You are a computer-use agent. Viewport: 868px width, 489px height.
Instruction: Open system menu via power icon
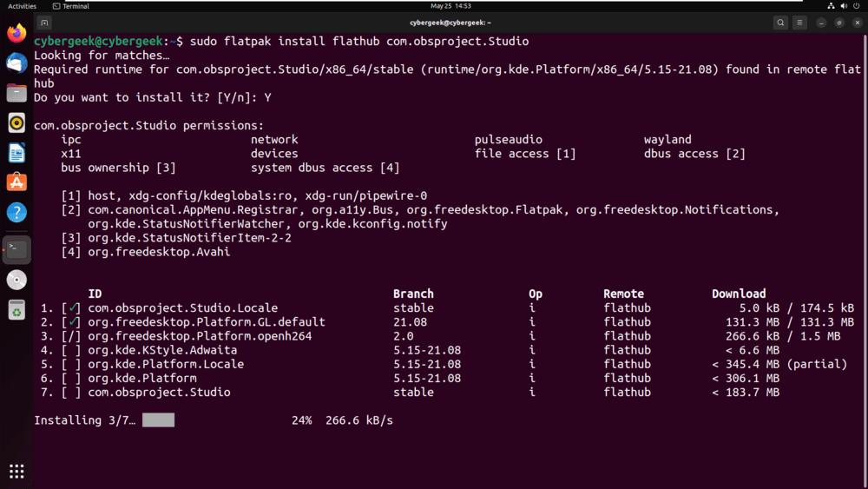click(x=857, y=6)
